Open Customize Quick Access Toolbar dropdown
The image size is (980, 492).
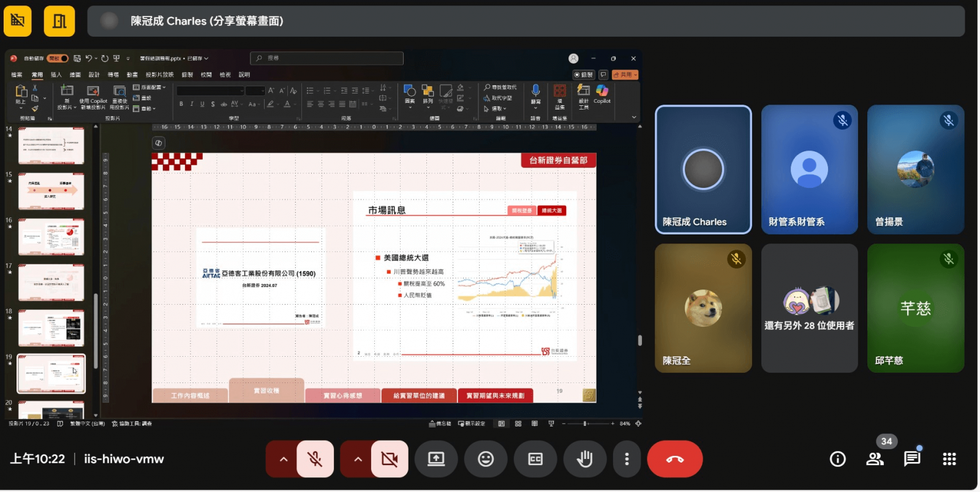pyautogui.click(x=128, y=58)
